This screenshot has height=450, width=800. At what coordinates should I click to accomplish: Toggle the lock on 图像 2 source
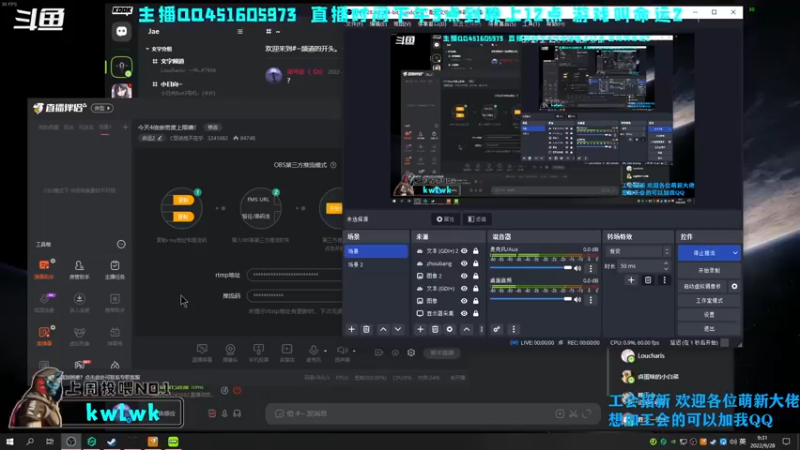(476, 276)
